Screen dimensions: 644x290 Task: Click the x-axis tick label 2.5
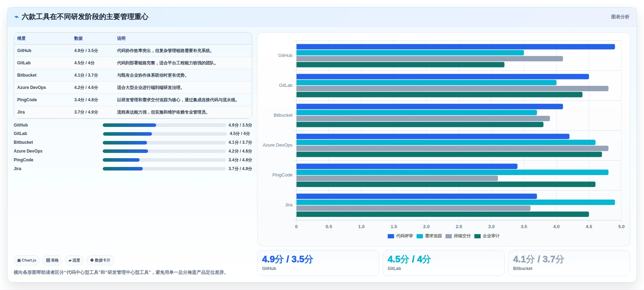tap(459, 227)
